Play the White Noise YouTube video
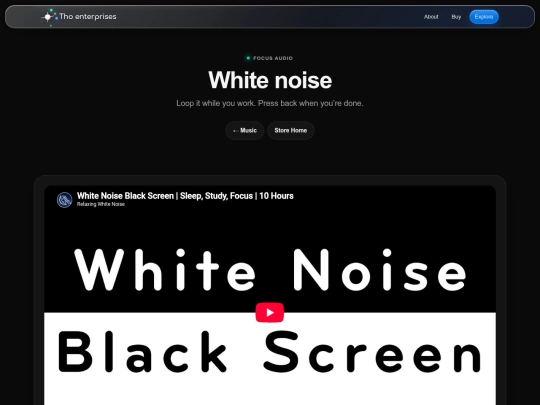 pyautogui.click(x=270, y=312)
